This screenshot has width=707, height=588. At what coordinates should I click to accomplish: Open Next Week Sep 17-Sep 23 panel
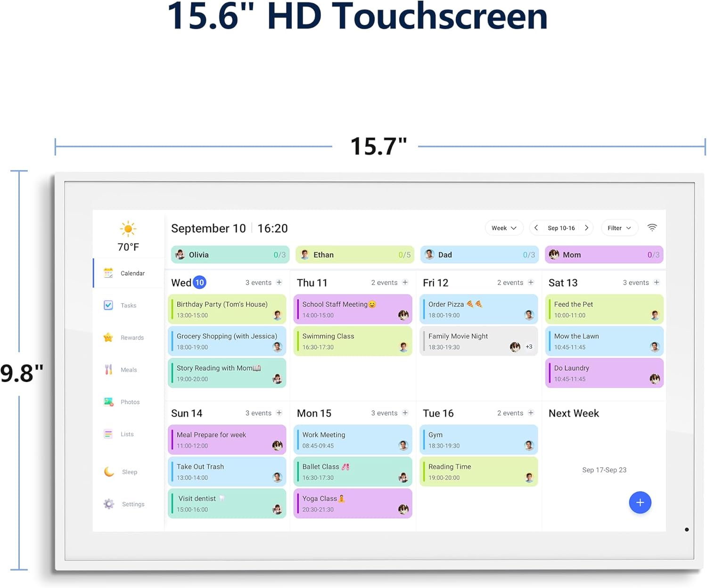pyautogui.click(x=604, y=470)
